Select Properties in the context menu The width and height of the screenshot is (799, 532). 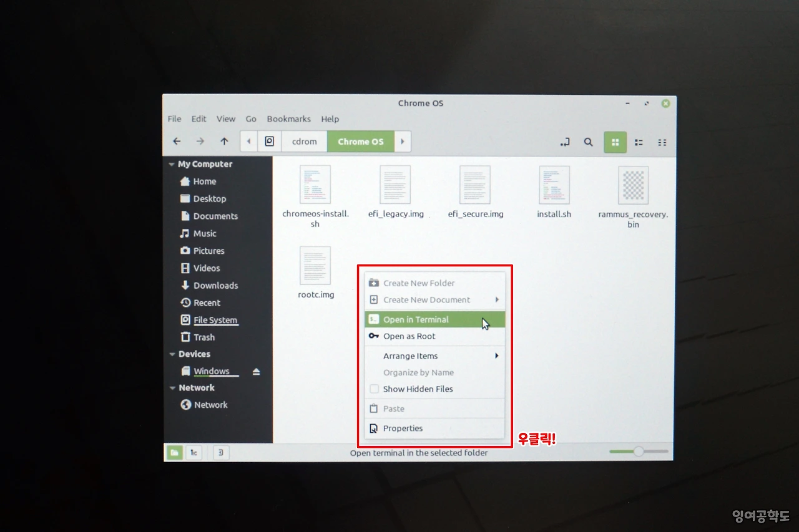pos(434,428)
